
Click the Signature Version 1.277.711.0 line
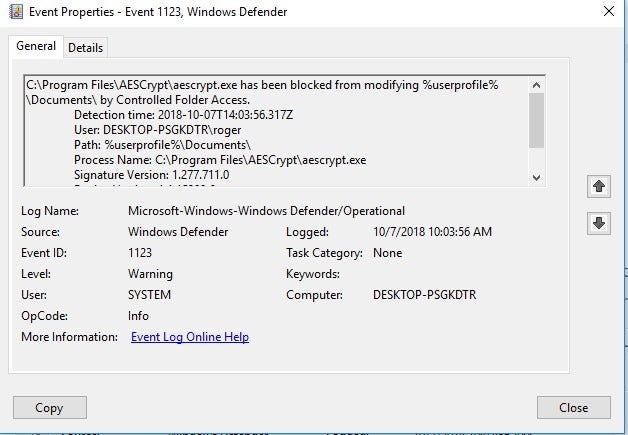click(x=151, y=175)
